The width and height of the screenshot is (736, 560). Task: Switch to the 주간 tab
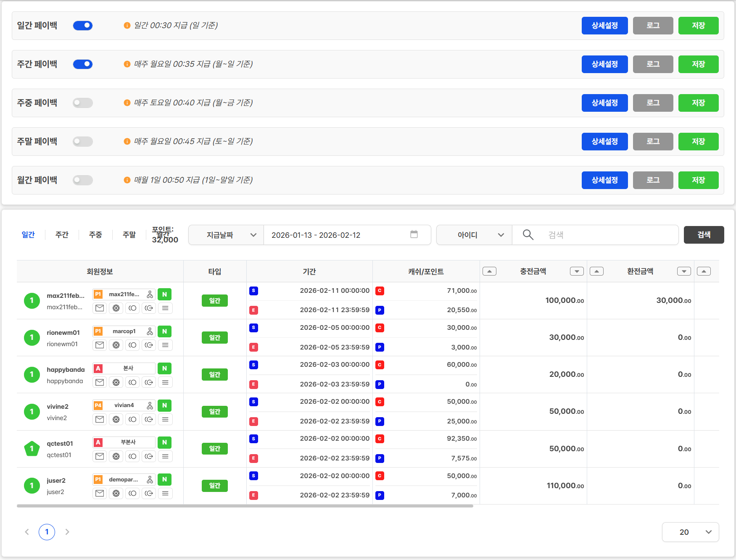(x=62, y=235)
